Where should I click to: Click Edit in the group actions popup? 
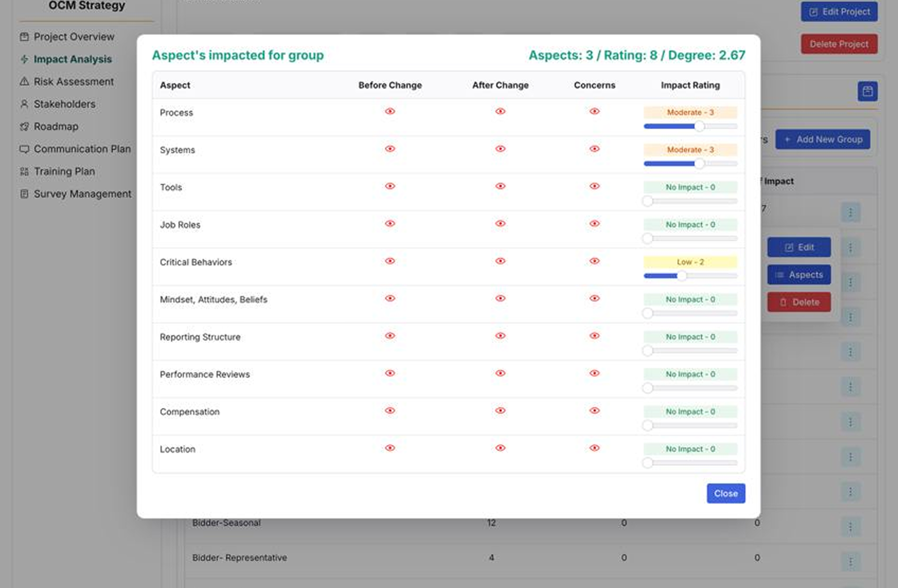click(x=799, y=247)
